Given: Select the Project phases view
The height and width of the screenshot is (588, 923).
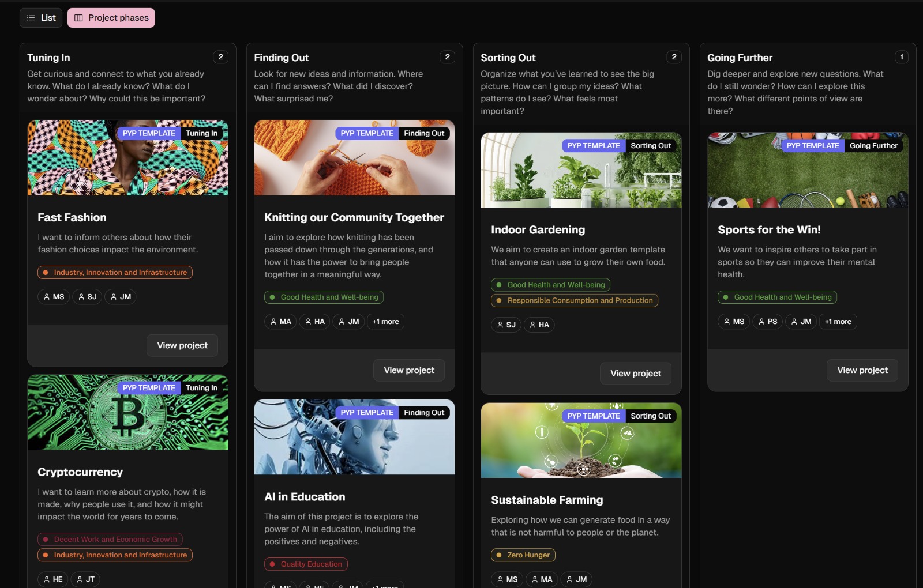Looking at the screenshot, I should tap(111, 17).
